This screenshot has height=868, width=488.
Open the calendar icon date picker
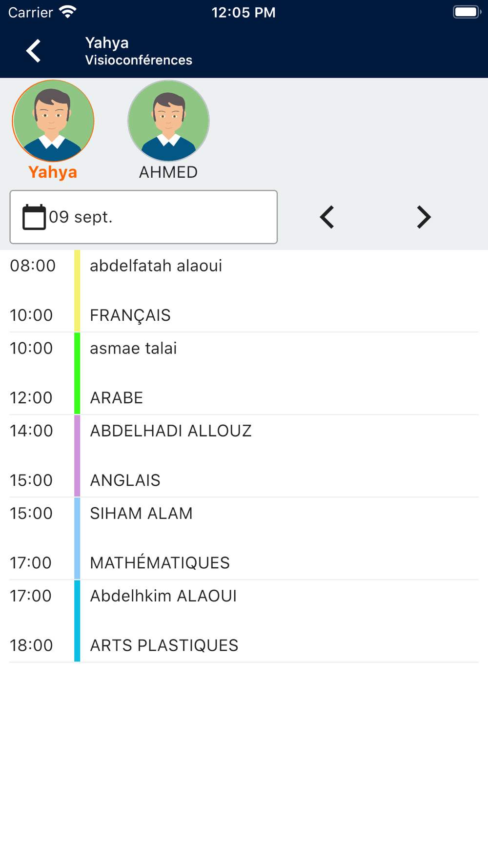pyautogui.click(x=34, y=217)
